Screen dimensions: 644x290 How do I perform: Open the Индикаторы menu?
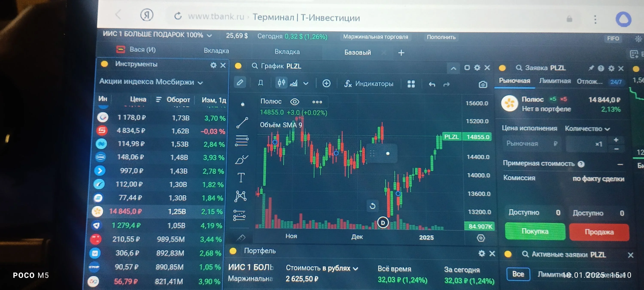tap(369, 83)
